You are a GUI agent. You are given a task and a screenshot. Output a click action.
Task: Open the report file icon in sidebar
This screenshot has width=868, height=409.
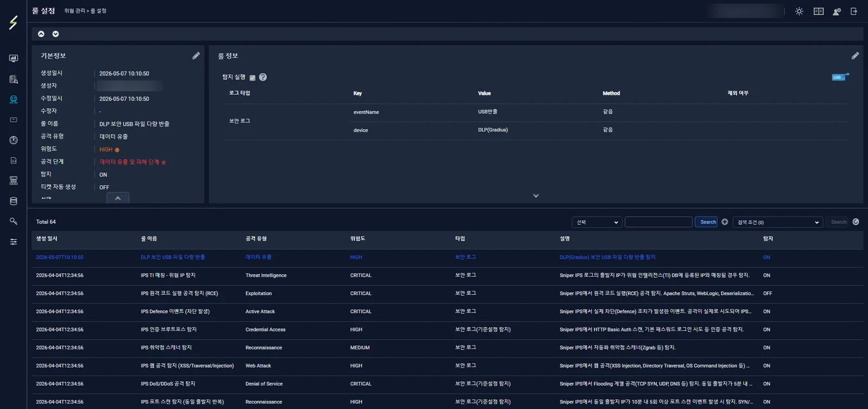(x=14, y=161)
